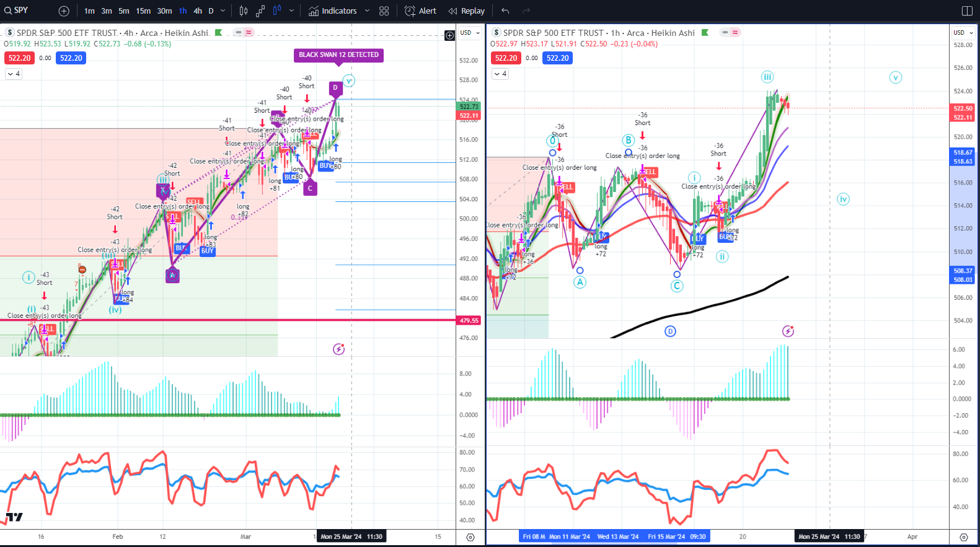Click the circled D label on 1h chart

670,331
